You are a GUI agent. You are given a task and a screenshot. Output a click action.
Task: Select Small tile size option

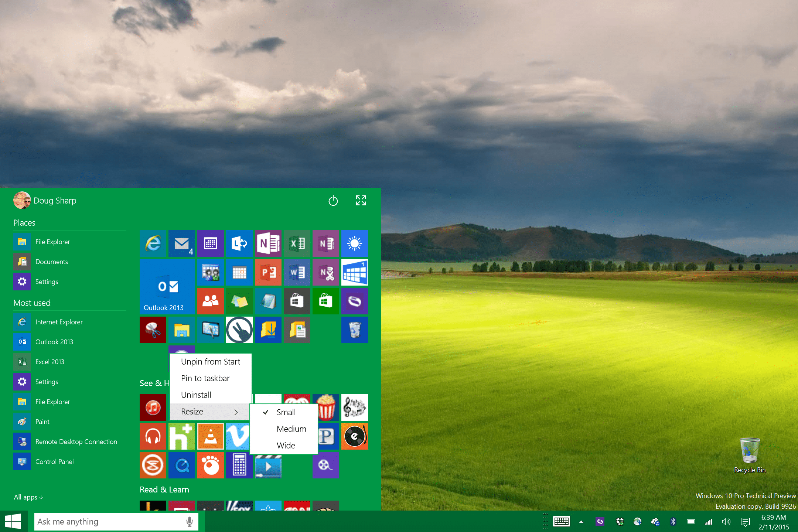pyautogui.click(x=284, y=412)
